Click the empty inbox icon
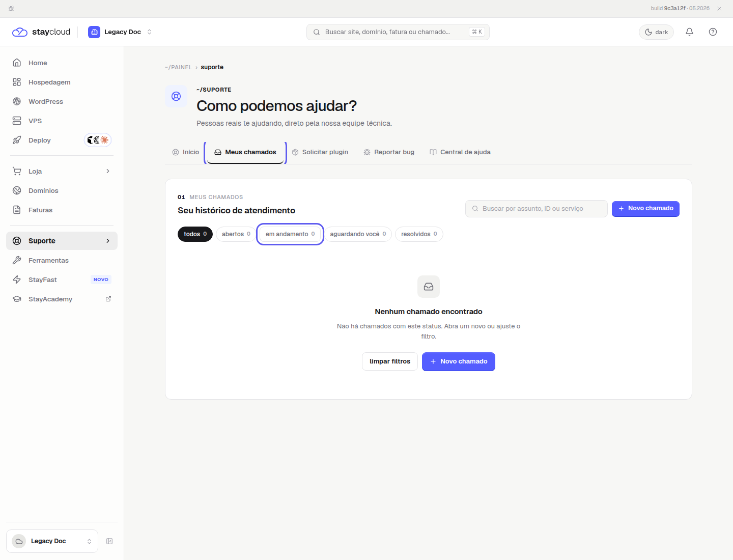733x560 pixels. click(429, 287)
